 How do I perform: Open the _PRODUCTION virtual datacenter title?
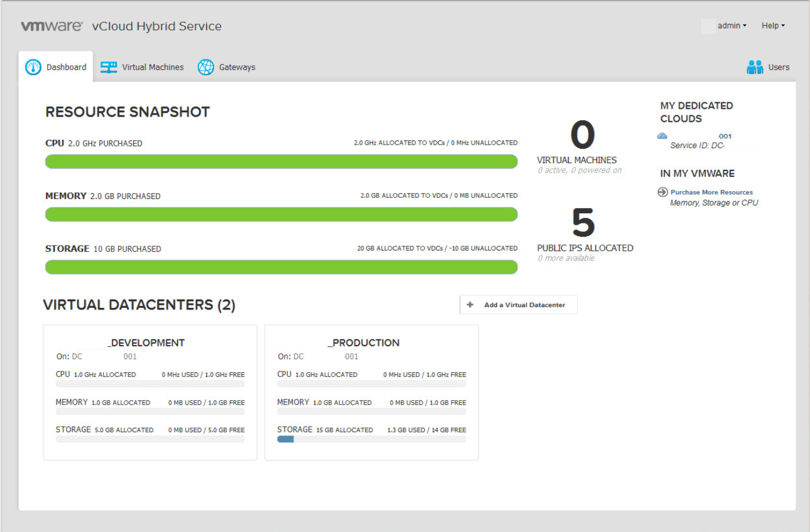pos(363,343)
